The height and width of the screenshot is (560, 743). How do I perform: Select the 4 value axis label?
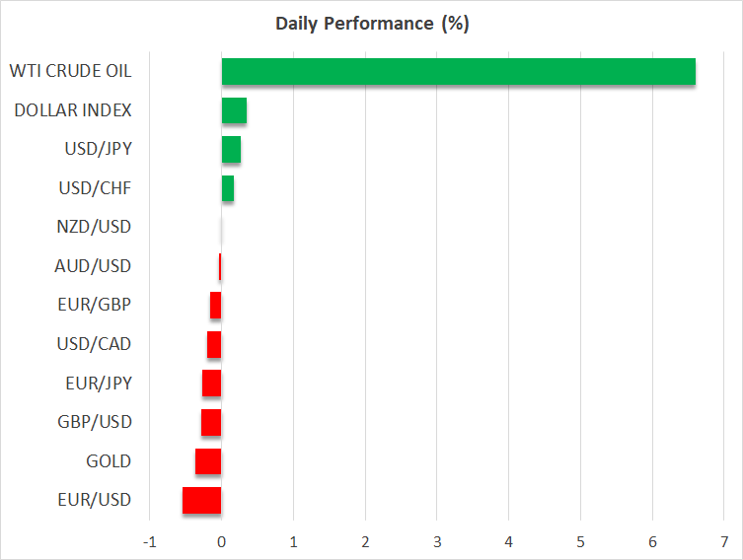coord(508,542)
